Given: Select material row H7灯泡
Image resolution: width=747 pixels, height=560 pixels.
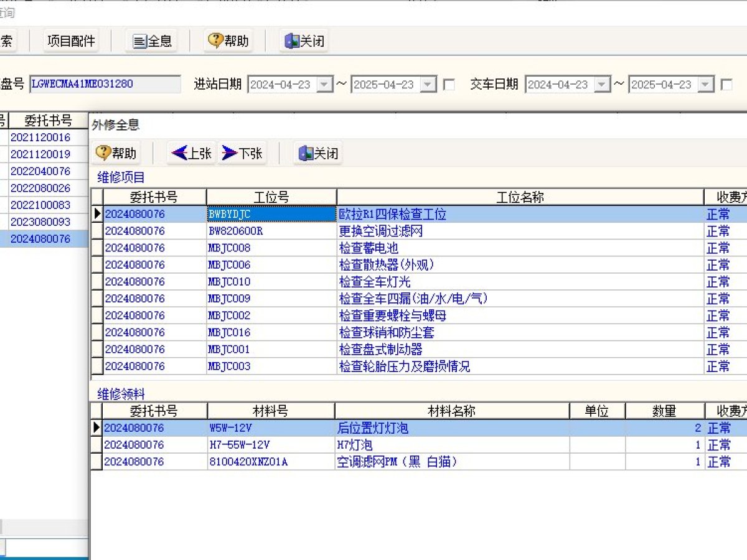Looking at the screenshot, I should pos(452,445).
